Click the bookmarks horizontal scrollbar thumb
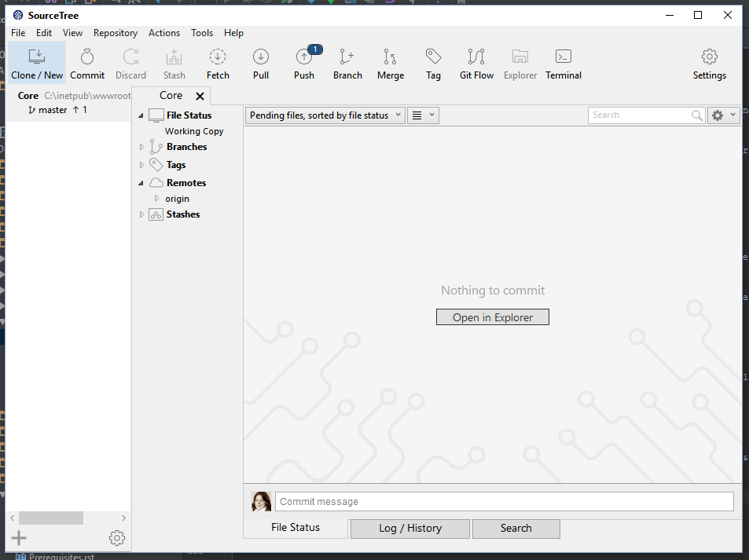Screen dimensions: 749x560 (x=51, y=518)
